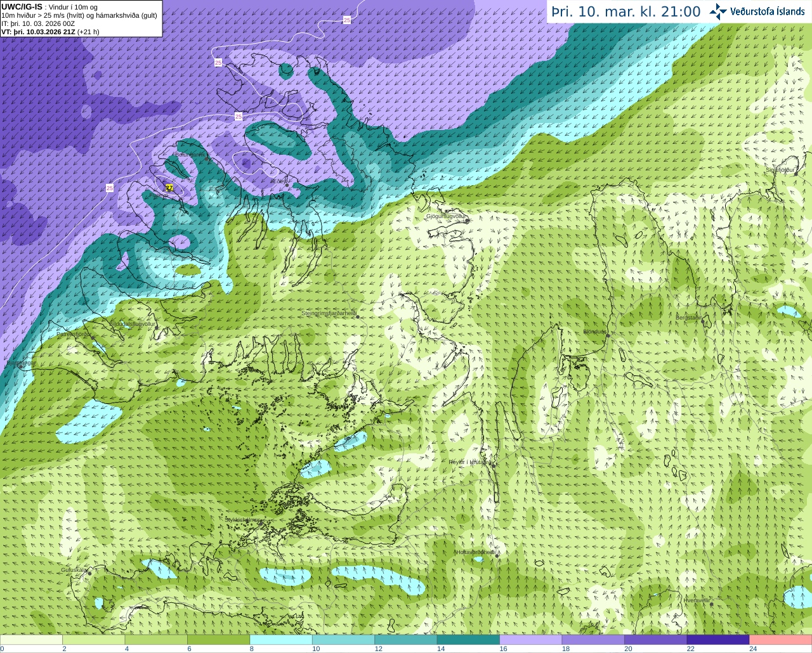This screenshot has width=812, height=653.
Task: Click the Blönduós station label
Action: (x=594, y=332)
